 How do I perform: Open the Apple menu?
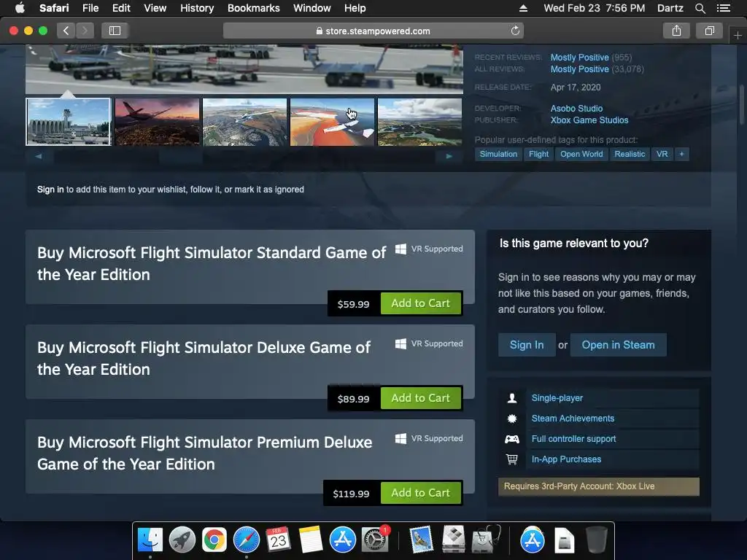click(x=20, y=8)
